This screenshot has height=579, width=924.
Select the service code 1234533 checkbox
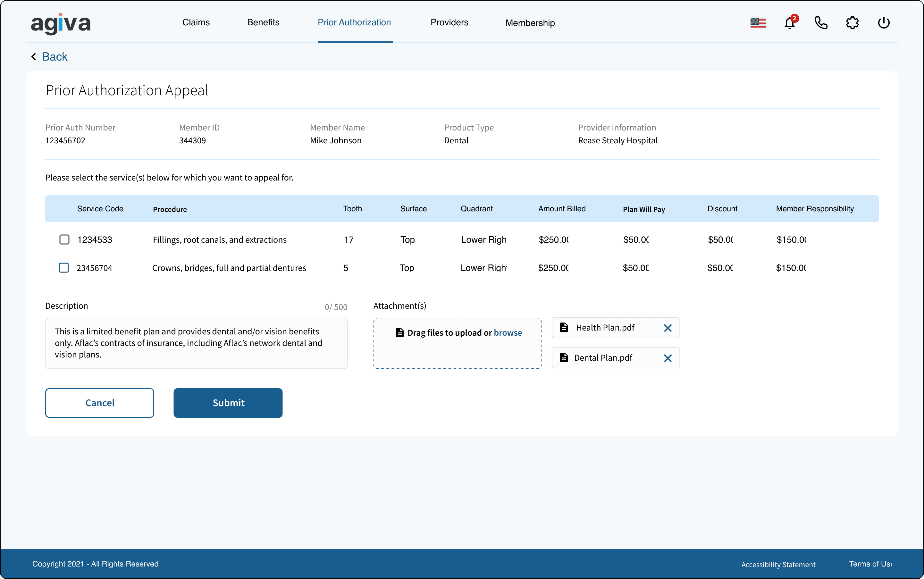64,240
